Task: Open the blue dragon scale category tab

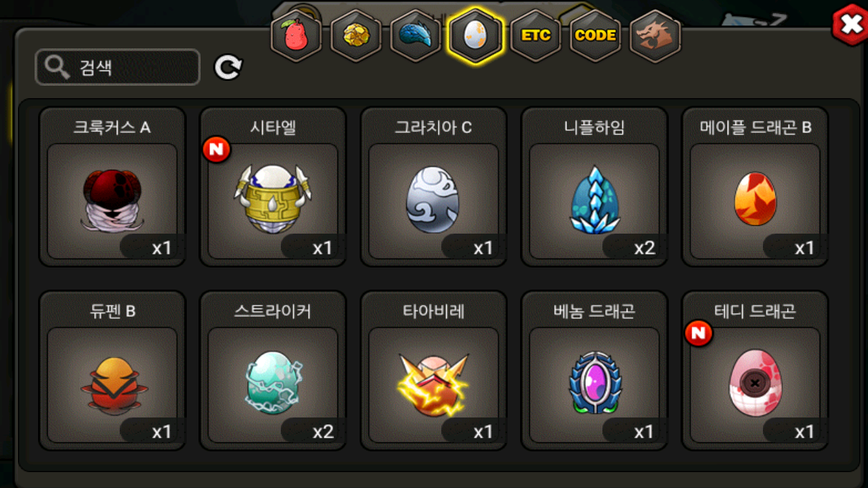Action: pos(416,35)
